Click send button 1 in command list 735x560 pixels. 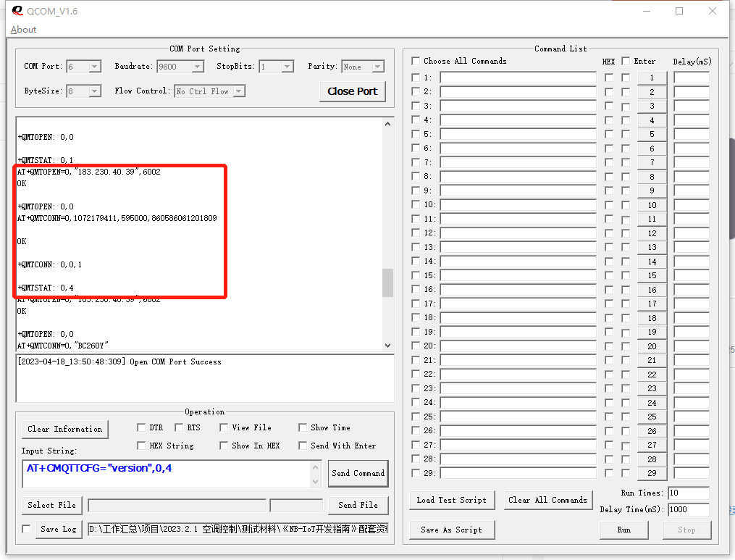tap(652, 78)
